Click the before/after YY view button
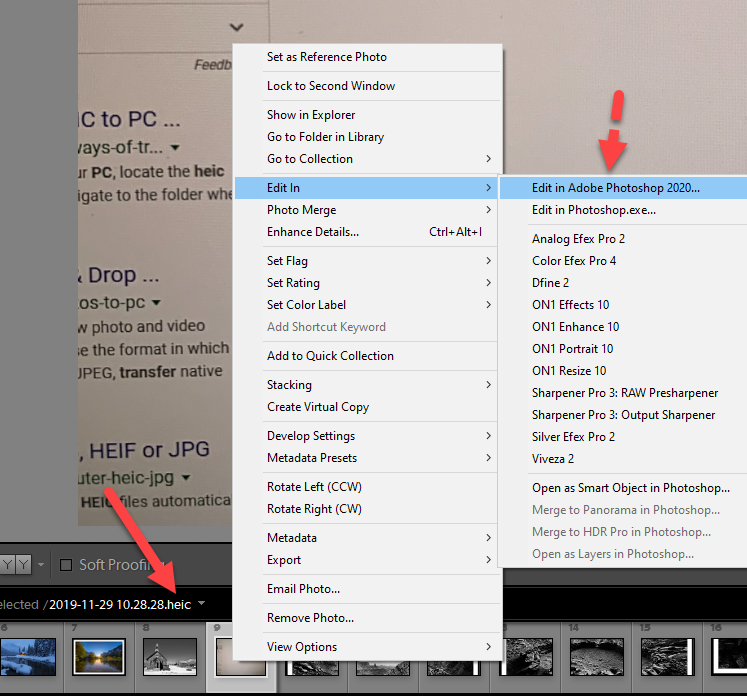Image resolution: width=747 pixels, height=696 pixels. click(x=16, y=565)
